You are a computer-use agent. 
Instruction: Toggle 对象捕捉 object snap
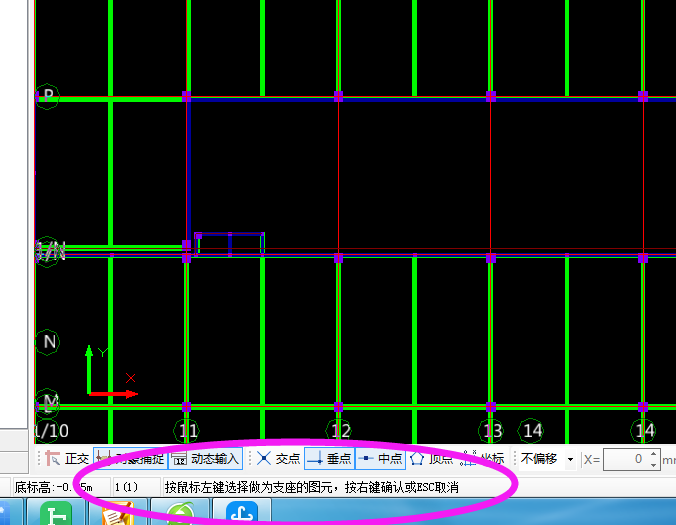coord(130,459)
